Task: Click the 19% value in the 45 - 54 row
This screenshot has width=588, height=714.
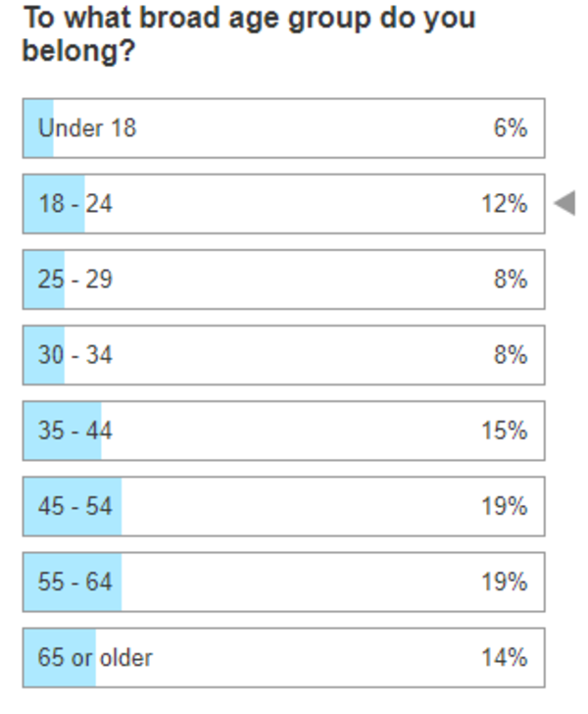Action: (x=505, y=506)
